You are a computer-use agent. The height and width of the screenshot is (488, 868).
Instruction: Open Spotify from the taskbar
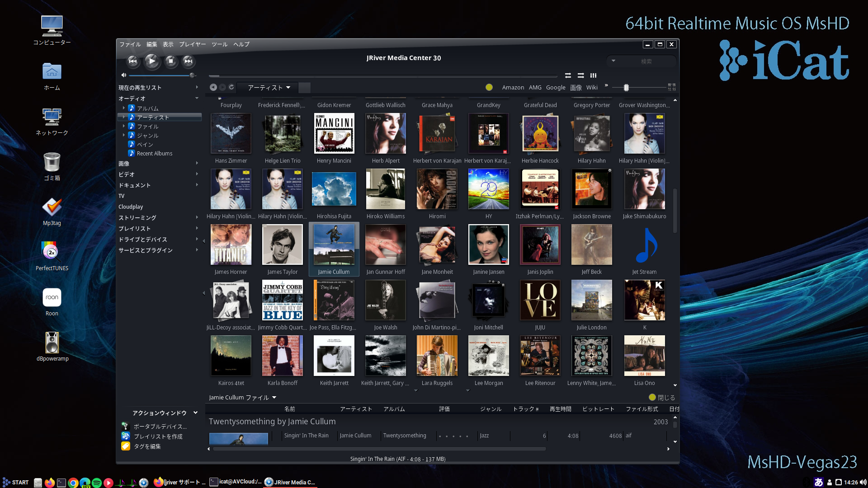(x=96, y=483)
